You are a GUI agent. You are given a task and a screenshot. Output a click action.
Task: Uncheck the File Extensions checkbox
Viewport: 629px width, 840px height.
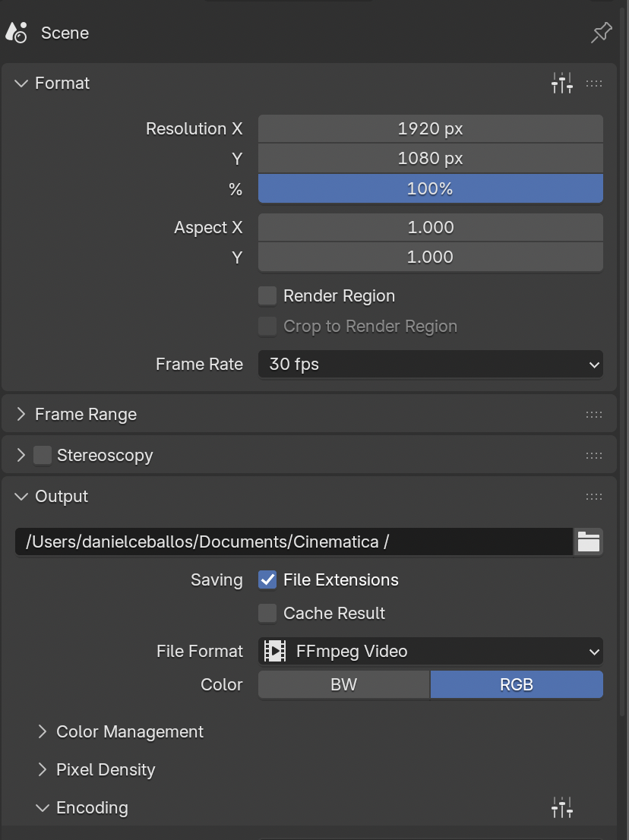point(267,580)
